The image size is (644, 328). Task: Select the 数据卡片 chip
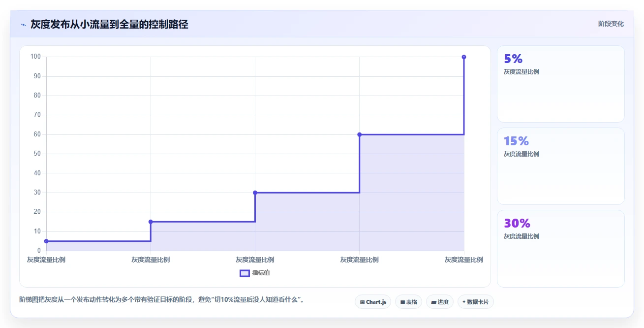click(x=476, y=302)
